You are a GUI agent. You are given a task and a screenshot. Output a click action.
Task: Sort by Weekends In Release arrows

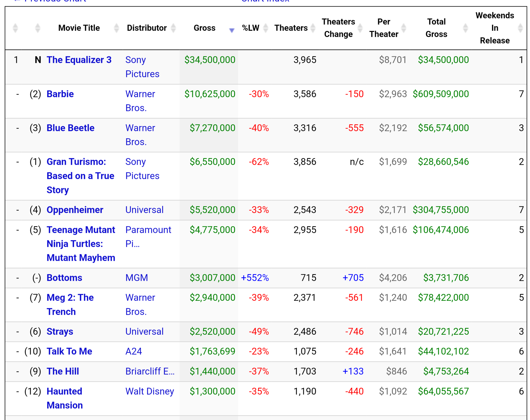pyautogui.click(x=520, y=28)
